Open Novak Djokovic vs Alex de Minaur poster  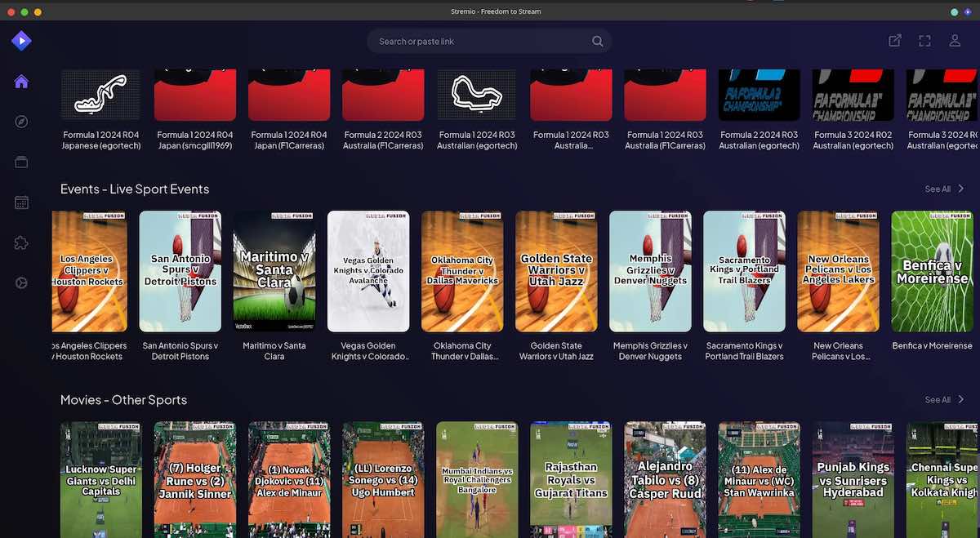coord(289,480)
